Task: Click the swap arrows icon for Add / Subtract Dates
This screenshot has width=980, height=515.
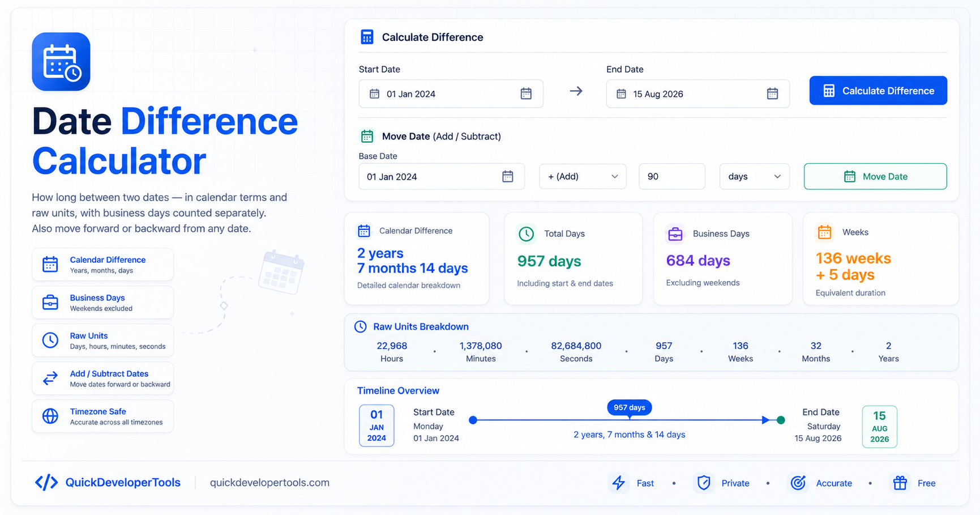Action: [50, 378]
